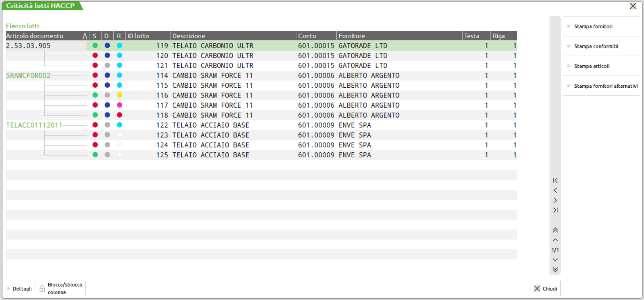The image size is (644, 300).
Task: Go to previous record arrow
Action: [x=555, y=190]
